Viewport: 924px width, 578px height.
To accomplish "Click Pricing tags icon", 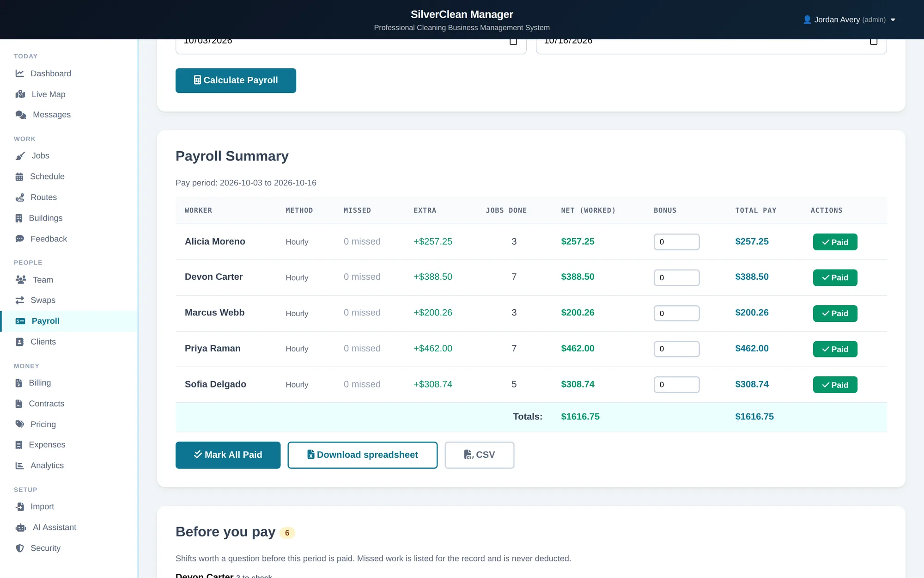I will [20, 424].
